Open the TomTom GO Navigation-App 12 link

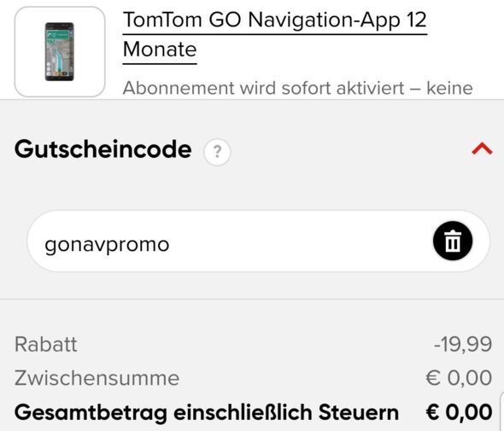coord(275,20)
